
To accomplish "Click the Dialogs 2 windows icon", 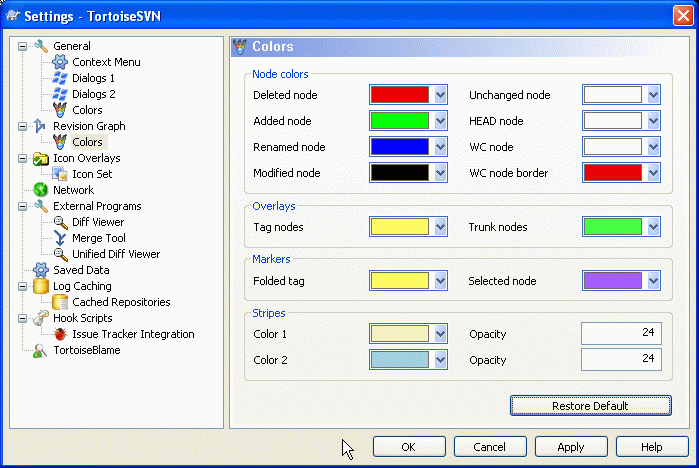I will tap(60, 94).
